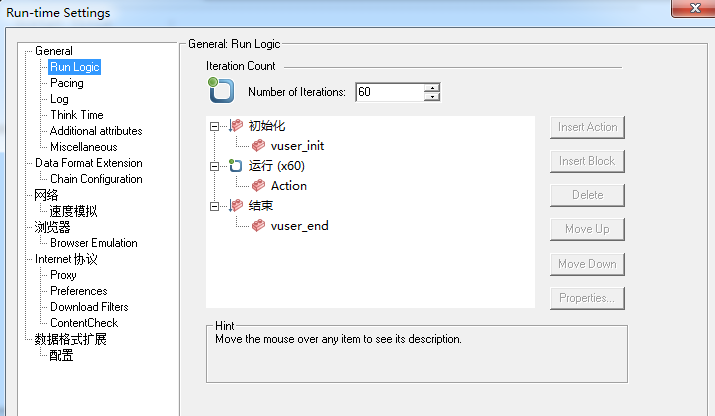
Task: Click the Move Up button
Action: click(x=587, y=229)
